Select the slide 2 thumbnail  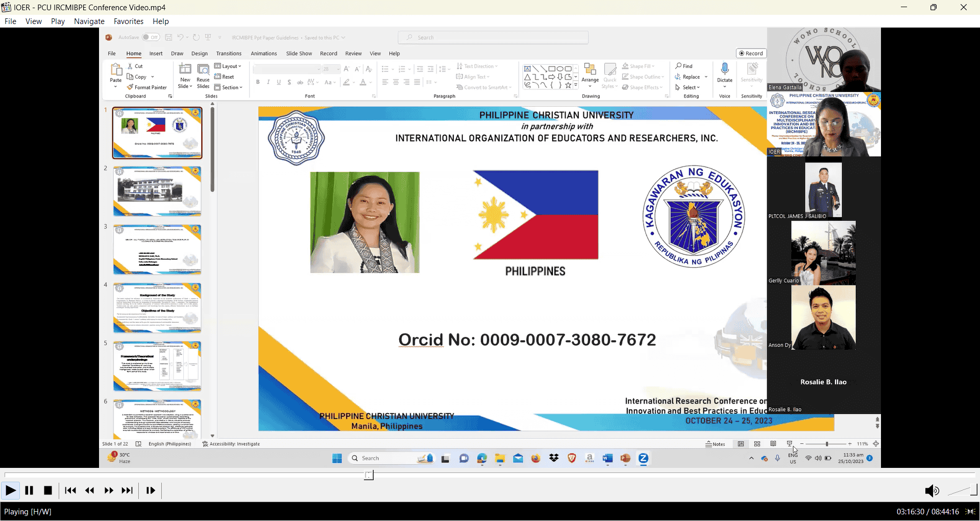157,192
